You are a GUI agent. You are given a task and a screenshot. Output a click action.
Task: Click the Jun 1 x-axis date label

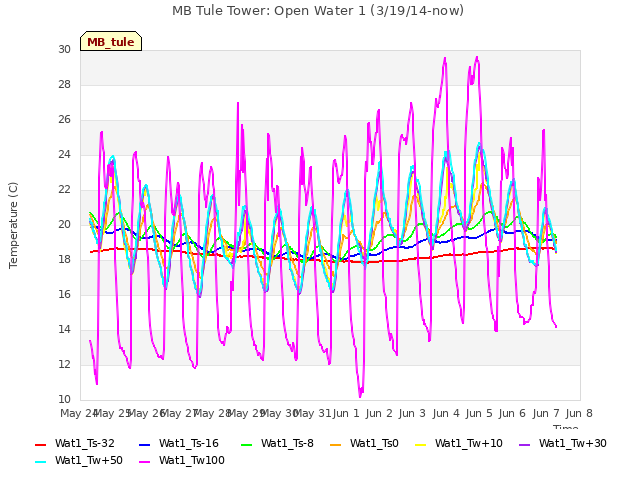(346, 413)
